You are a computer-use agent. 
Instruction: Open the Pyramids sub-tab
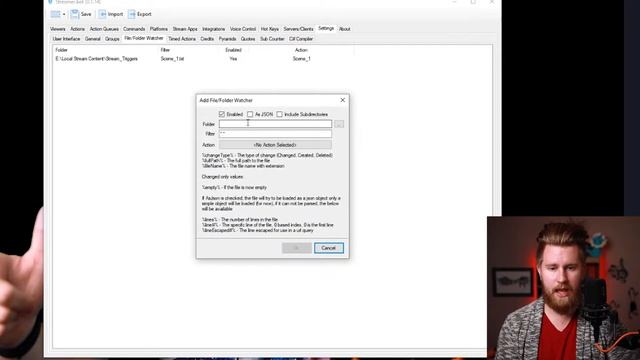point(227,39)
